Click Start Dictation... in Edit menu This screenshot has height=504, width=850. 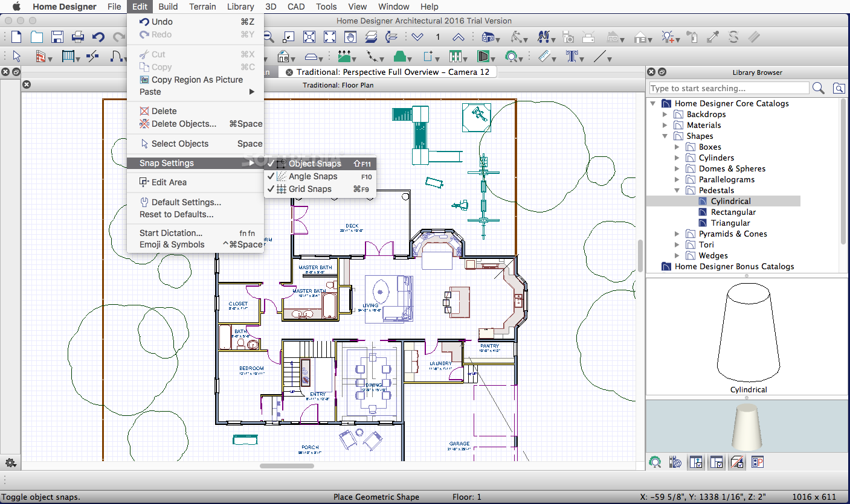[x=195, y=233]
